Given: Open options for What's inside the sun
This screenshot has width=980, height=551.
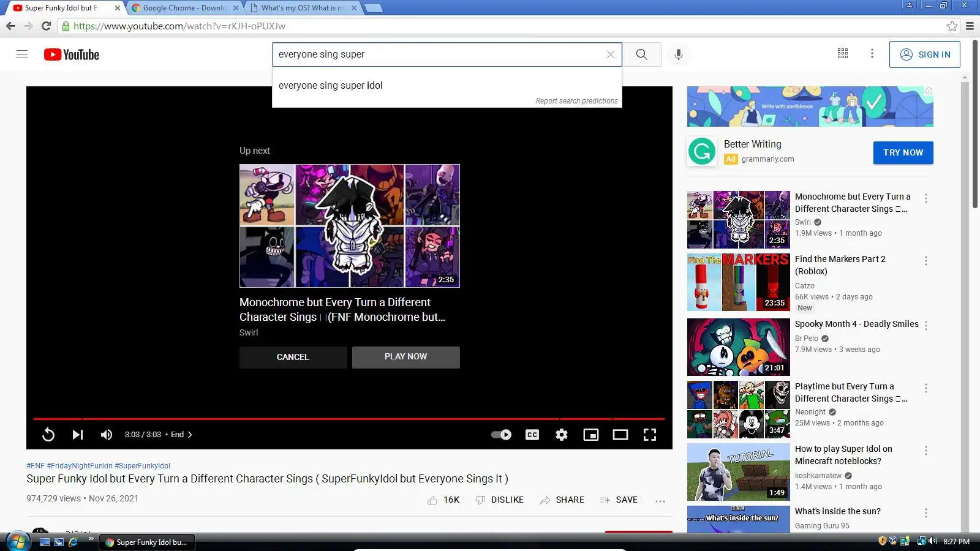Looking at the screenshot, I should 926,513.
